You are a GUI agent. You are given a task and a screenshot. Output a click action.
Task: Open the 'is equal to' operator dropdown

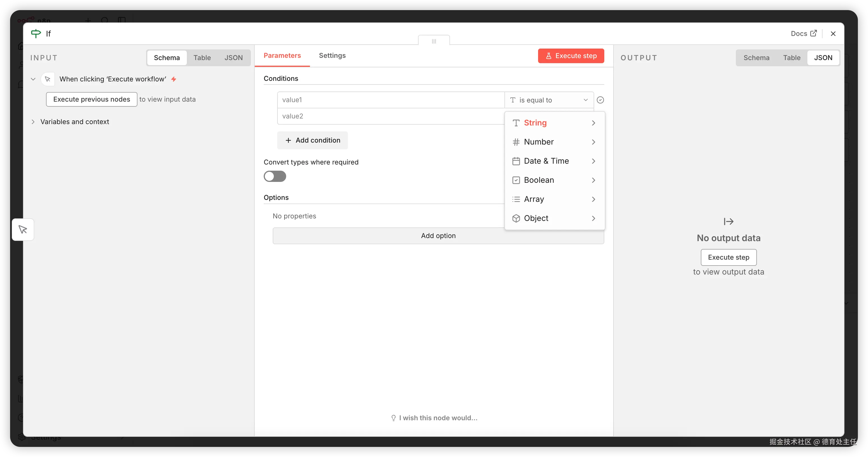point(549,100)
